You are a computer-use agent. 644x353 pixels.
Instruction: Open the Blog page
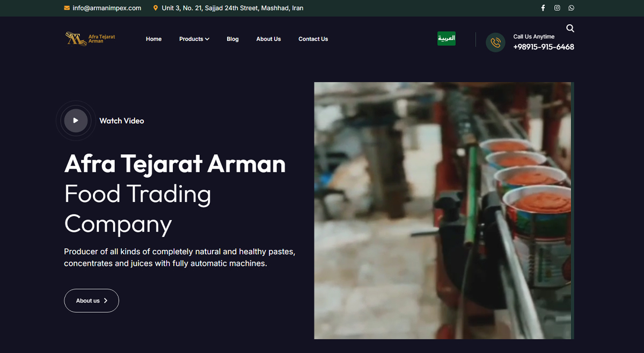tap(232, 39)
